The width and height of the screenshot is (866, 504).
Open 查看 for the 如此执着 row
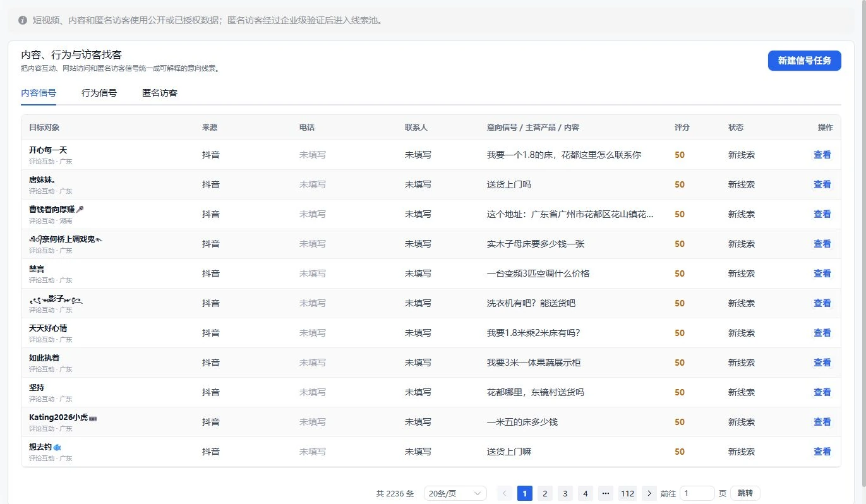(822, 363)
